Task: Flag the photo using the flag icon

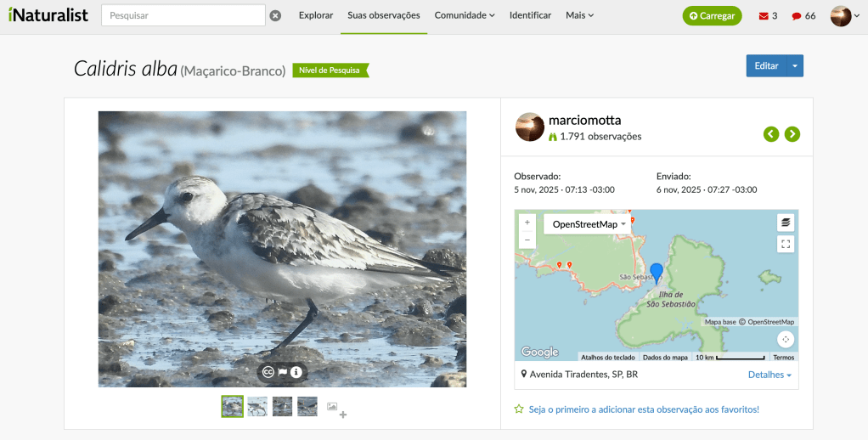Action: click(x=282, y=372)
